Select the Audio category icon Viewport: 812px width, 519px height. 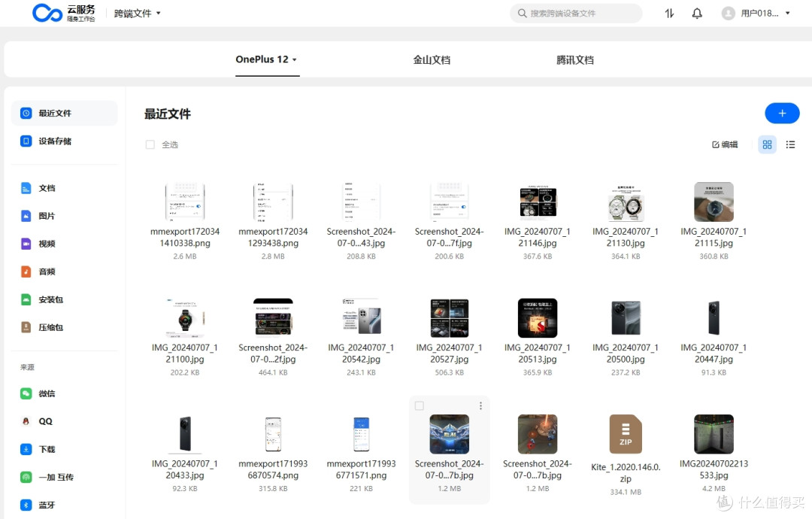coord(26,272)
